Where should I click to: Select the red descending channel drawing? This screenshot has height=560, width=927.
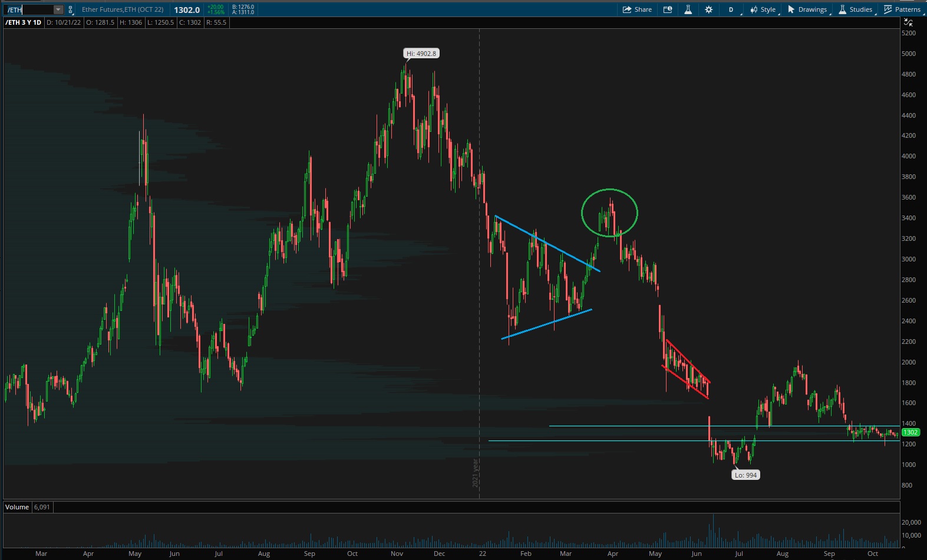[x=687, y=368]
